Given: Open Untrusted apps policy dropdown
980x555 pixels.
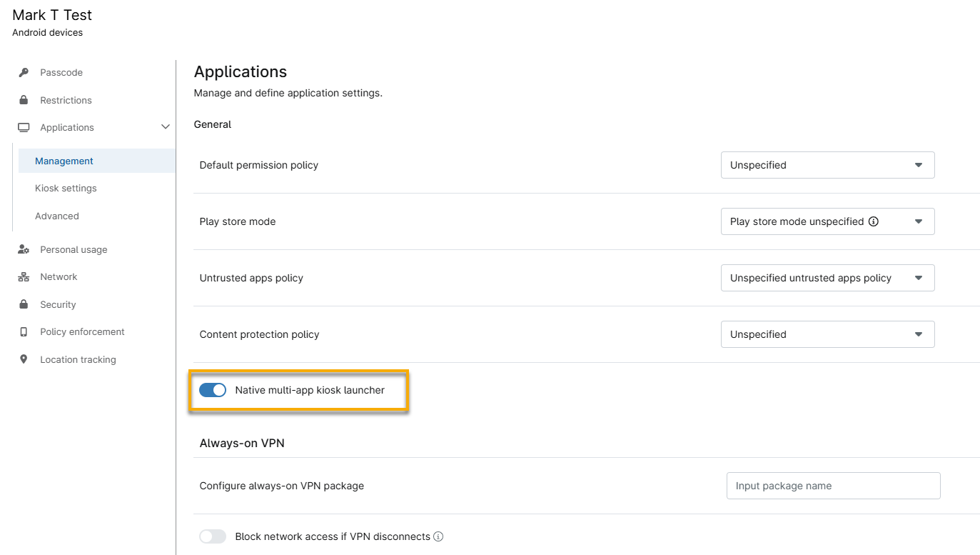Looking at the screenshot, I should point(827,278).
